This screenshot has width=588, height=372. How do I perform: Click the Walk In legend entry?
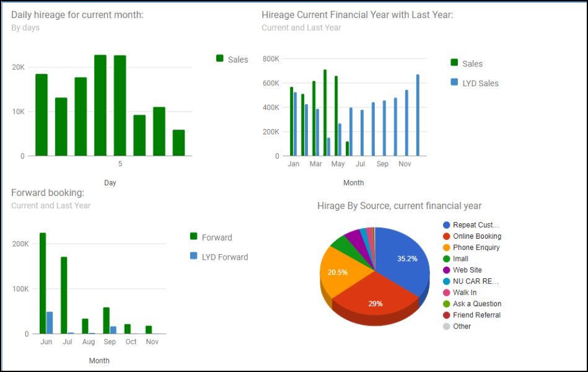tap(465, 293)
